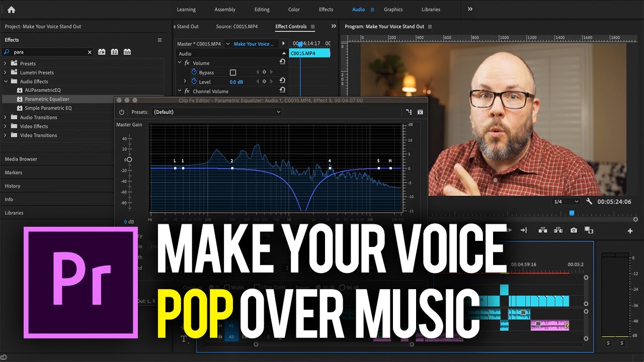Select EQ band 4 control point

point(330,168)
